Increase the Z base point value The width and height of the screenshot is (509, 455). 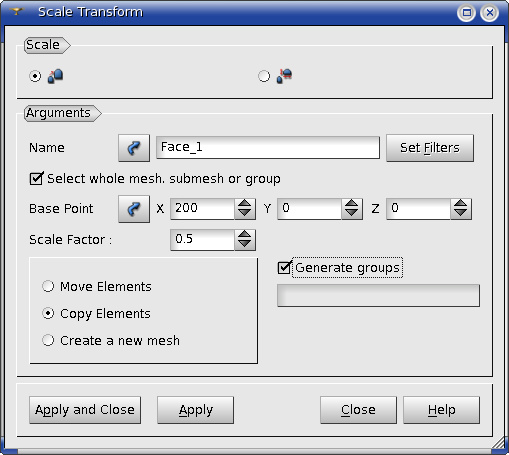click(461, 204)
